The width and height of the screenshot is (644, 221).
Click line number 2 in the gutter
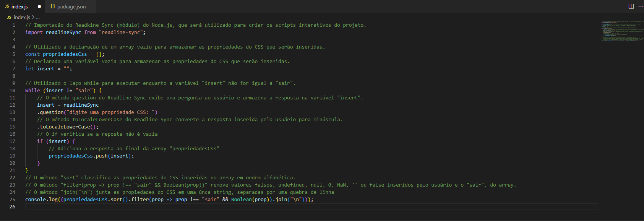click(x=14, y=32)
